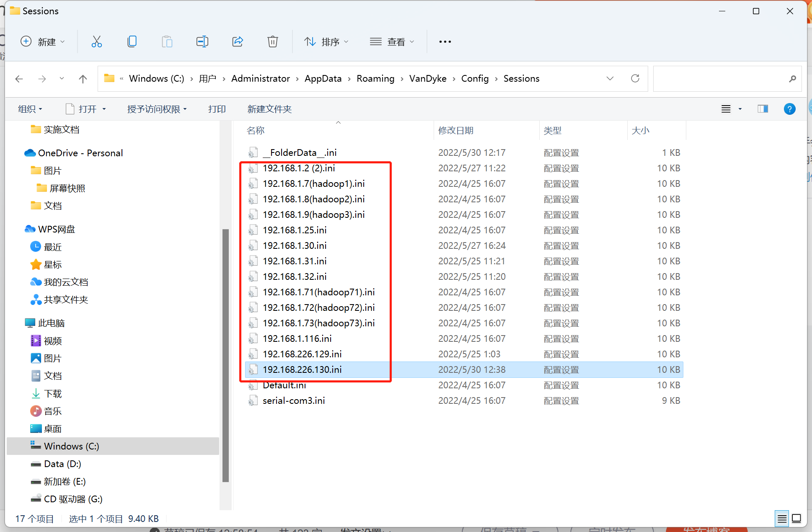Open the blue Help question mark
The height and width of the screenshot is (532, 812).
click(x=789, y=109)
